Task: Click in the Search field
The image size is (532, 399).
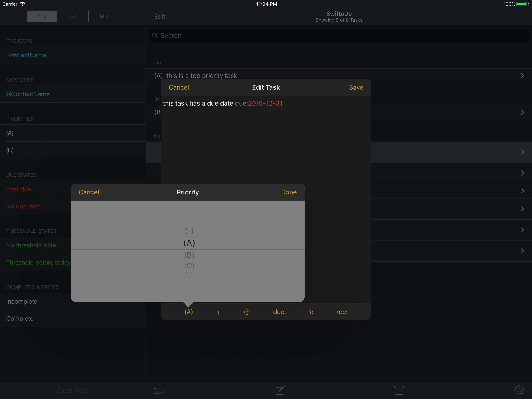Action: (339, 36)
